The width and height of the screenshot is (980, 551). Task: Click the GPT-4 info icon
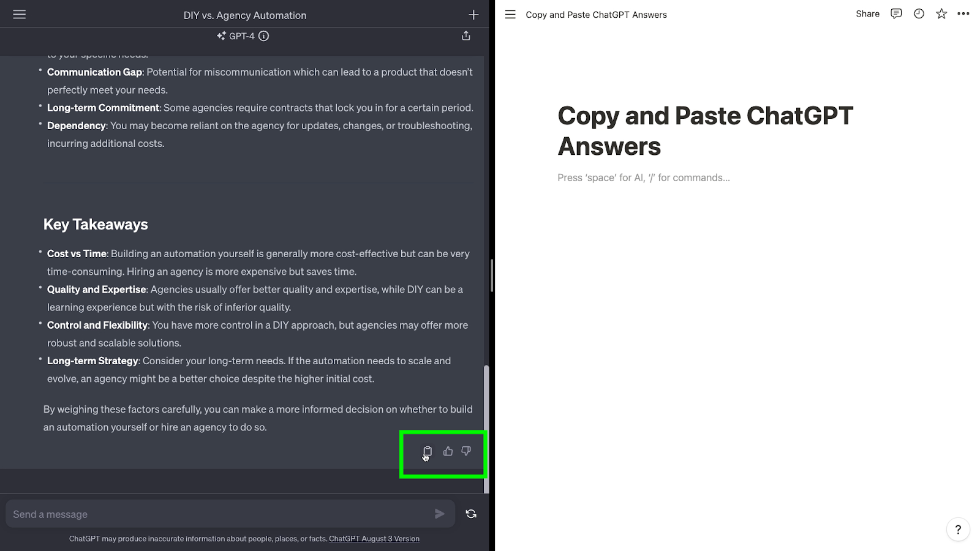(x=264, y=36)
